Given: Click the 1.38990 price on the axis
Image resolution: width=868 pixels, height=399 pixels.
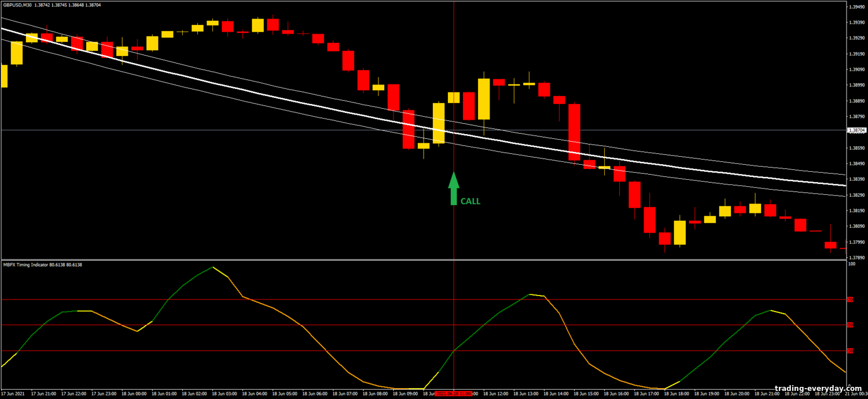Looking at the screenshot, I should pos(856,85).
